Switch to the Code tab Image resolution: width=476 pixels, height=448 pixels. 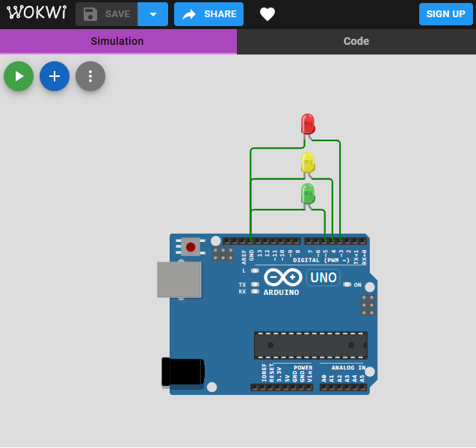tap(356, 41)
